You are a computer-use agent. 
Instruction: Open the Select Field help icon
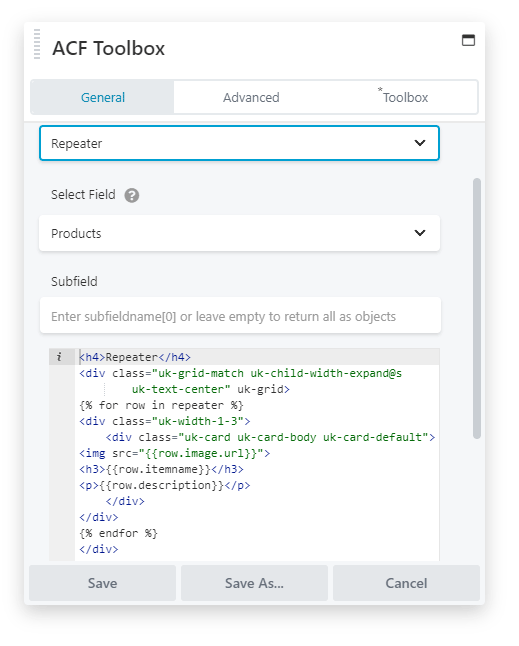coord(132,195)
